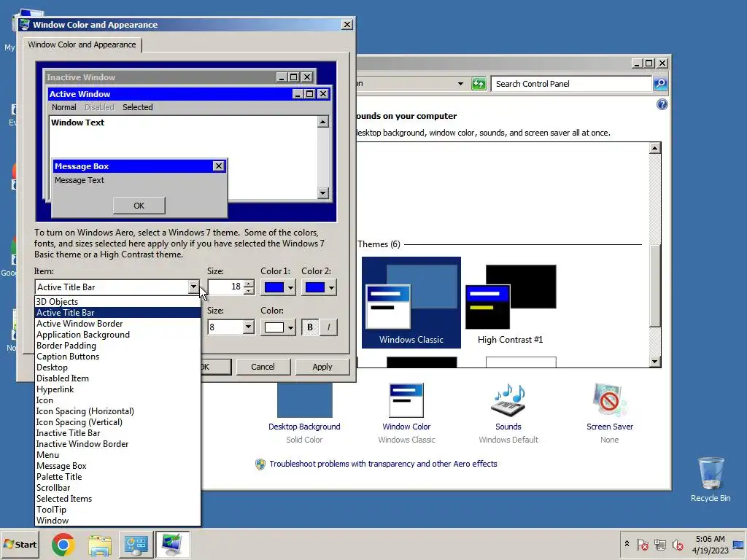Open File Explorer from the taskbar
Viewport: 747px width, 560px height.
100,545
